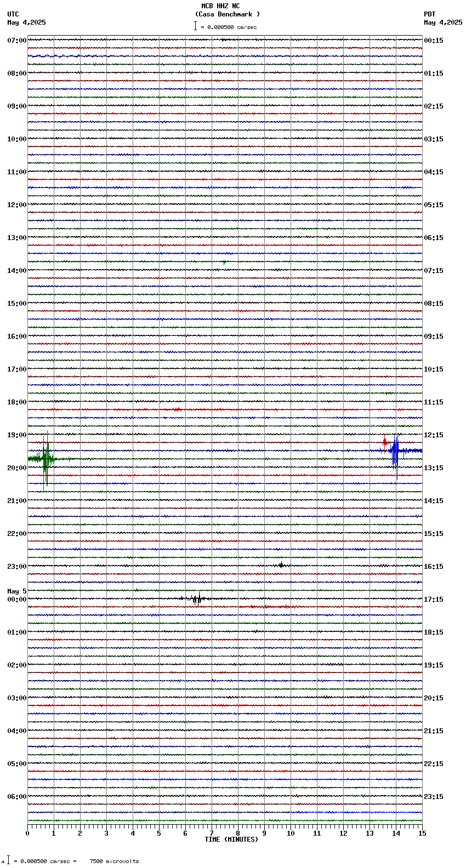Click the 10:00 UTC time label

(x=17, y=139)
